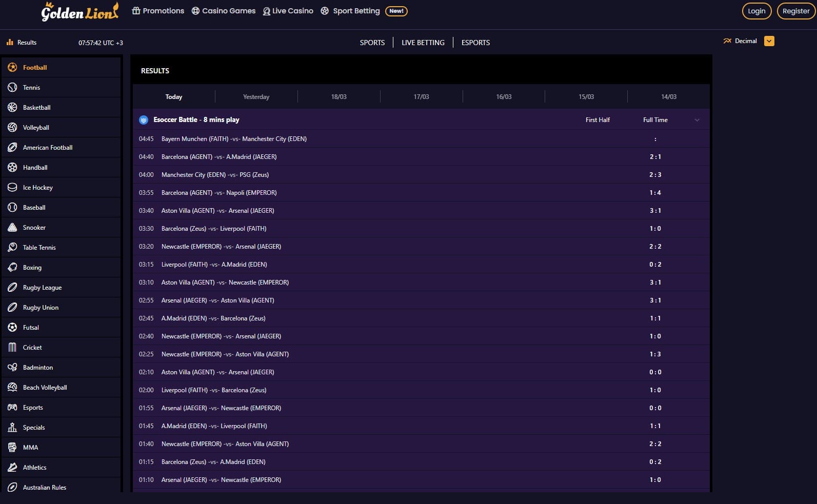This screenshot has width=817, height=504.
Task: Click Barcelona (Zeus) vs Liverpool (FAITH) 03:30 row
Action: coord(421,229)
